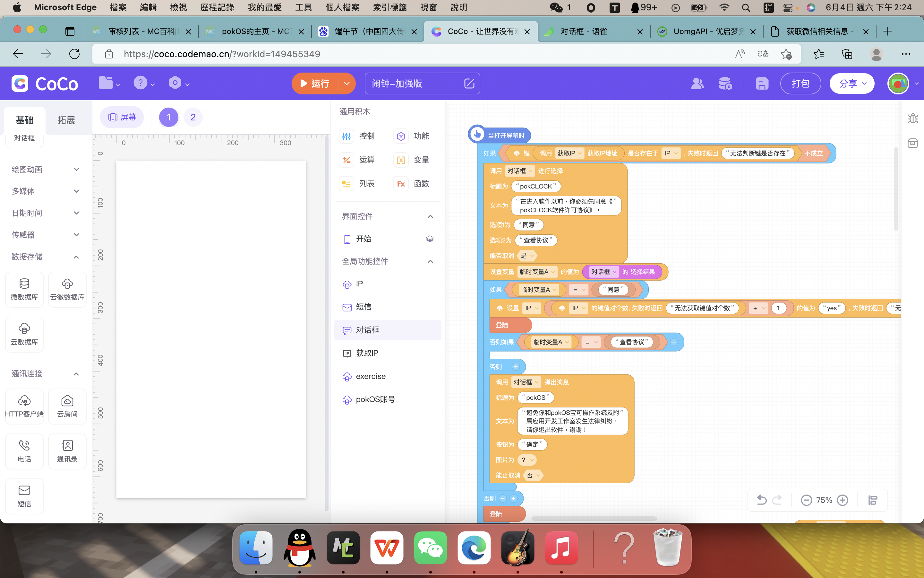Open the debug bug icon panel

[913, 118]
